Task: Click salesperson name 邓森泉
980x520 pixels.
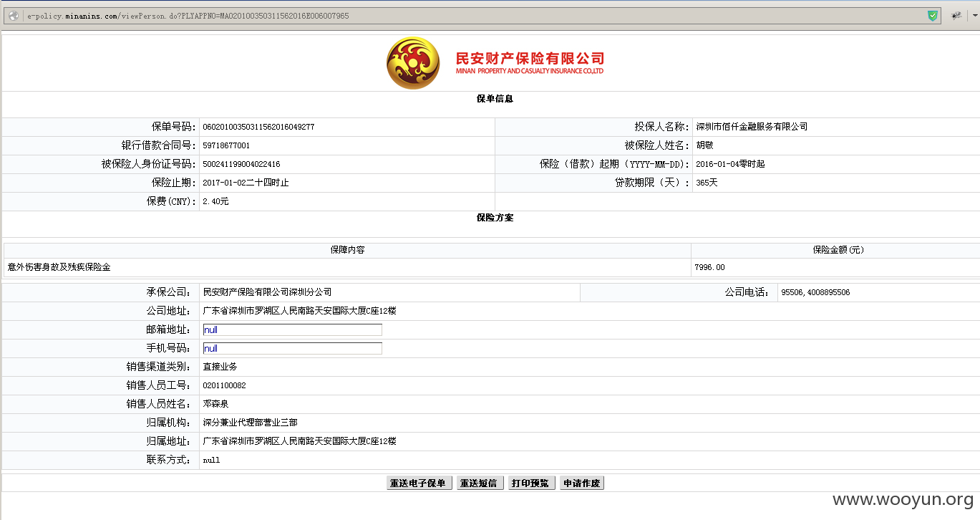Action: [x=215, y=404]
